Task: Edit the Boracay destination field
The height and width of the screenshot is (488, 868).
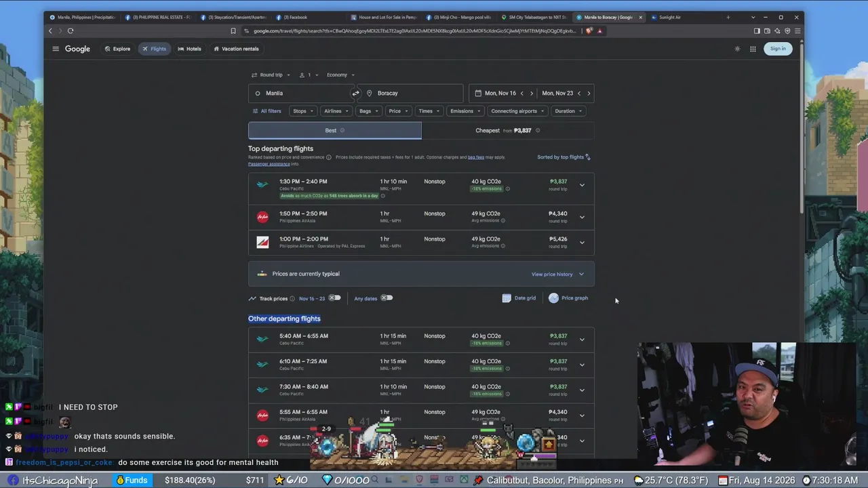Action: 411,93
